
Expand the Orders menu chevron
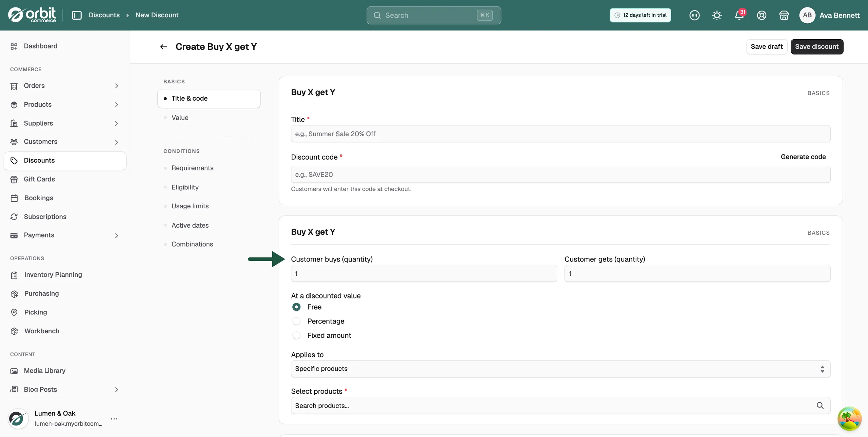pyautogui.click(x=116, y=86)
